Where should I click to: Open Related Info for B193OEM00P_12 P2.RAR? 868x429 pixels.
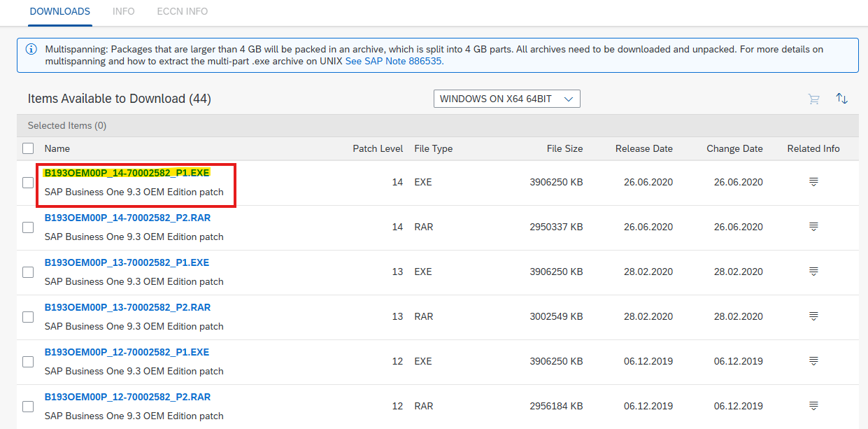coord(813,406)
